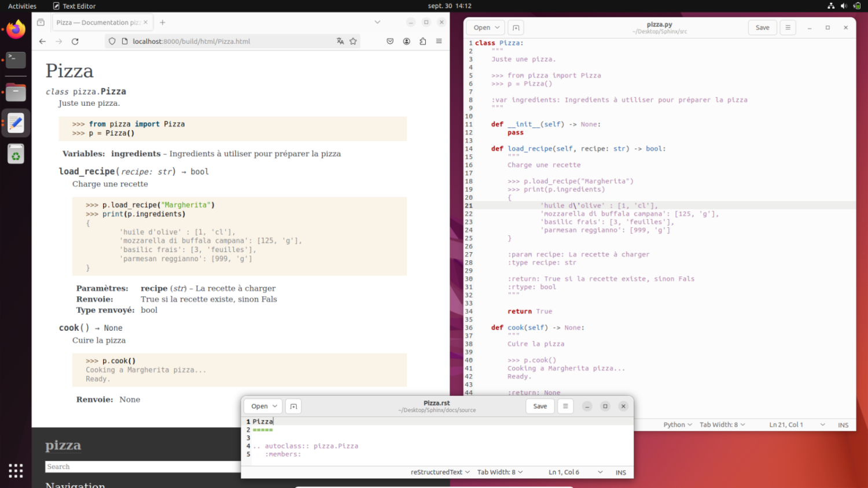List all Firefox tabs chevron

(x=377, y=23)
